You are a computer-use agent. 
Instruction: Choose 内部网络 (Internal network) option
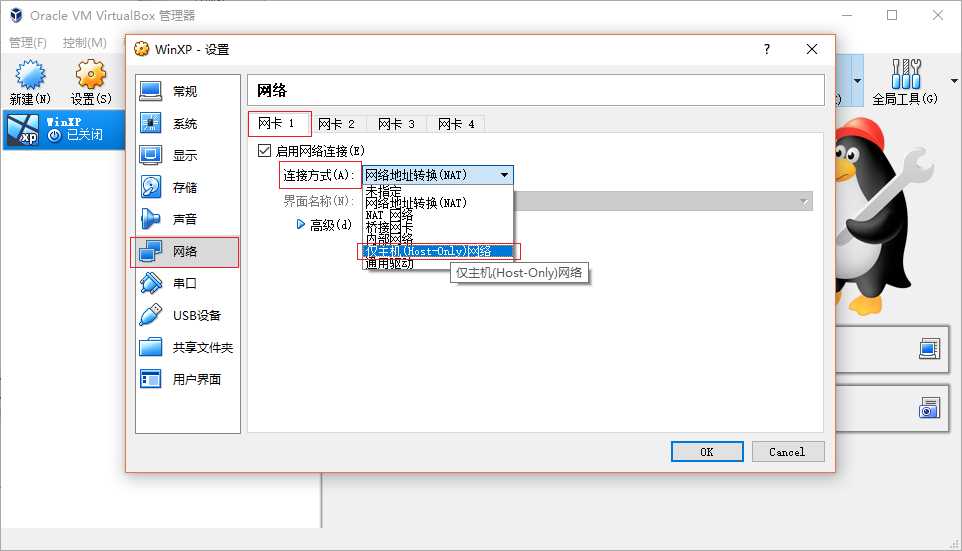coord(438,239)
